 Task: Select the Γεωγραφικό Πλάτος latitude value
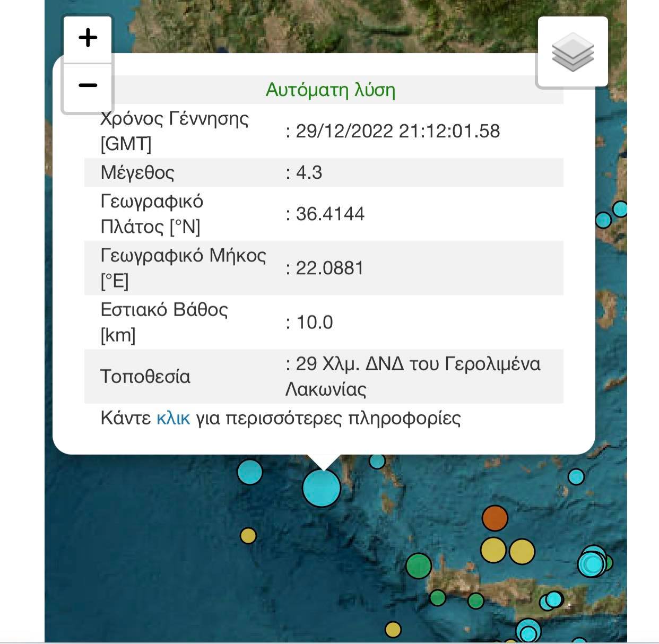coord(325,214)
